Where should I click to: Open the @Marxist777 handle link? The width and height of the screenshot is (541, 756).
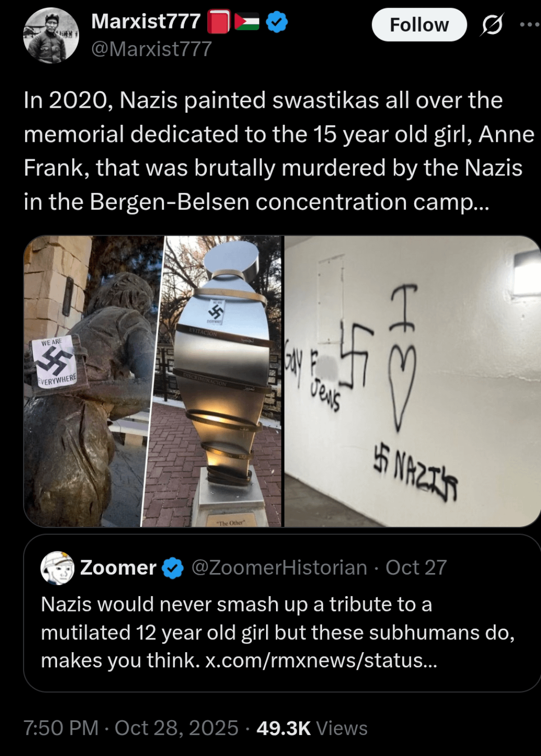[x=152, y=49]
